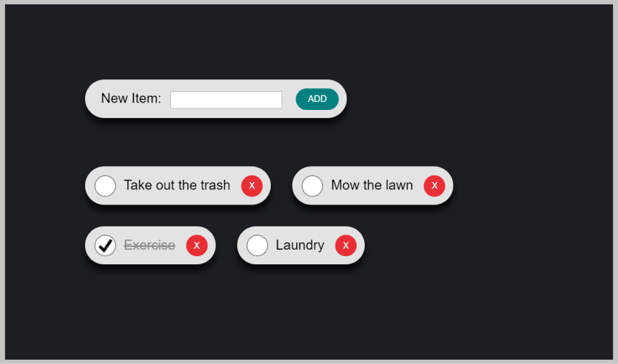Screen dimensions: 618x364
Task: Check off Take out the trash
Action: [x=106, y=186]
